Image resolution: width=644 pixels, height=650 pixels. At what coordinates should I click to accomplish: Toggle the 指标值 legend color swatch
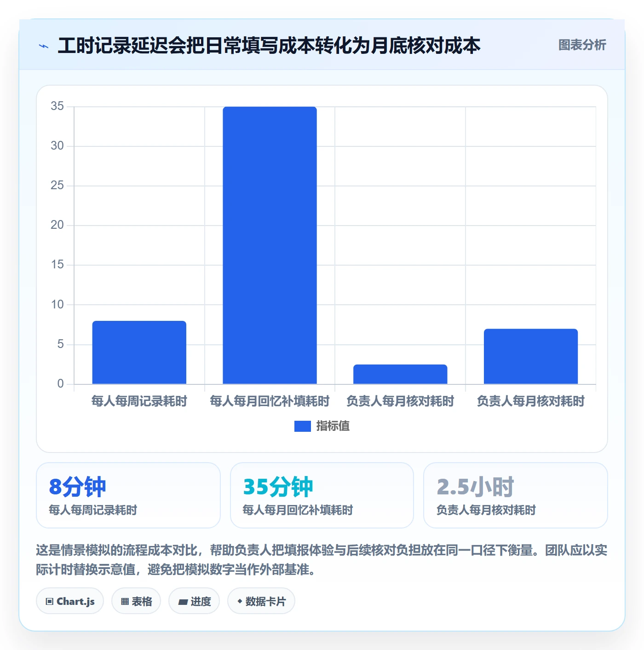point(303,426)
